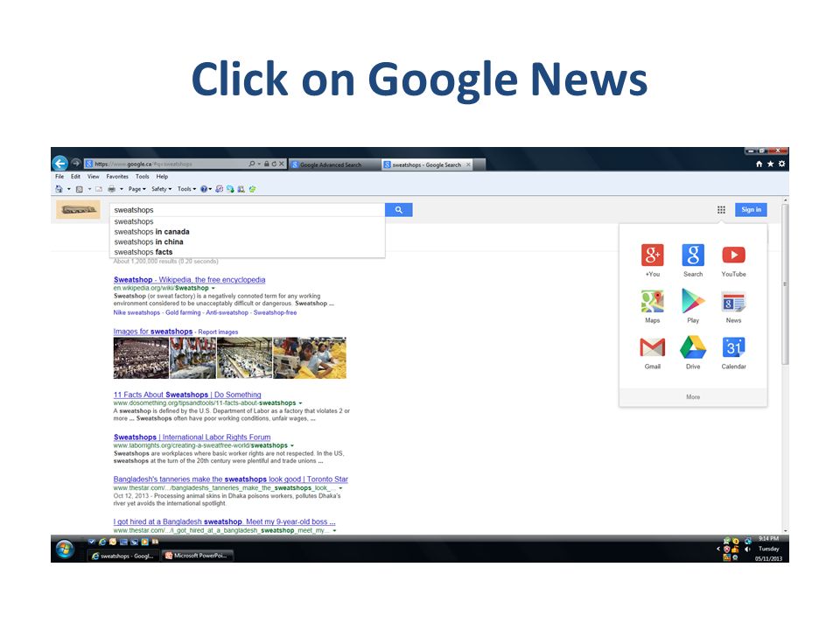
Task: Click the browser Back arrow button
Action: click(x=60, y=163)
